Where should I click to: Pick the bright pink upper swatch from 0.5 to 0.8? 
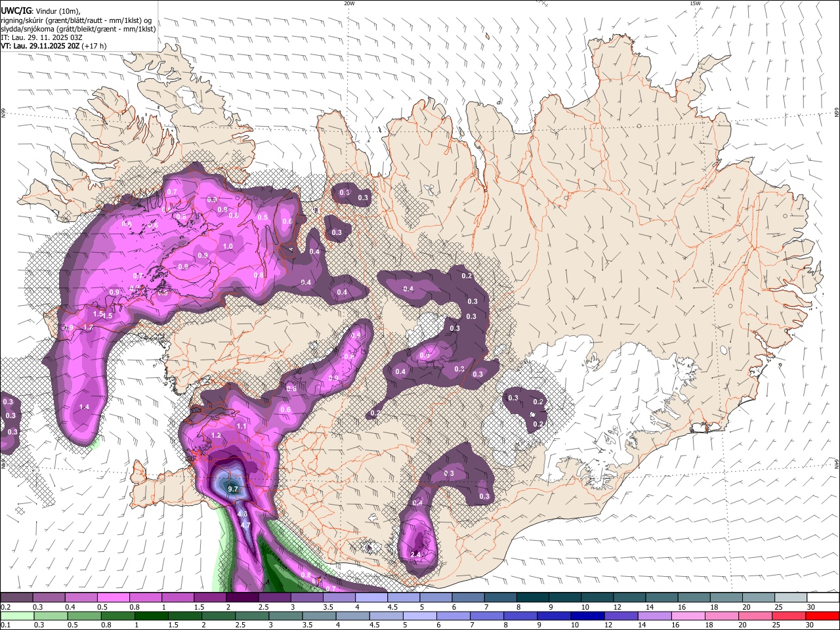tap(114, 597)
